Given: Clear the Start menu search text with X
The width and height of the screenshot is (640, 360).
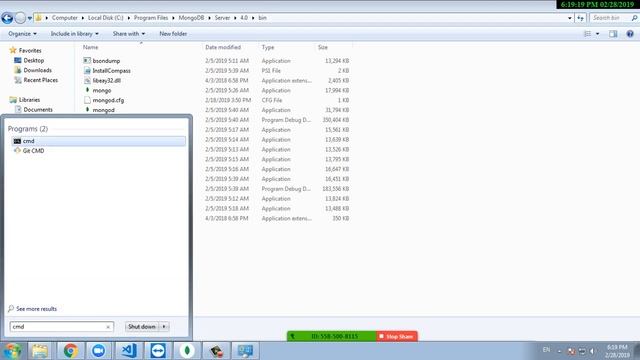Looking at the screenshot, I should (108, 327).
